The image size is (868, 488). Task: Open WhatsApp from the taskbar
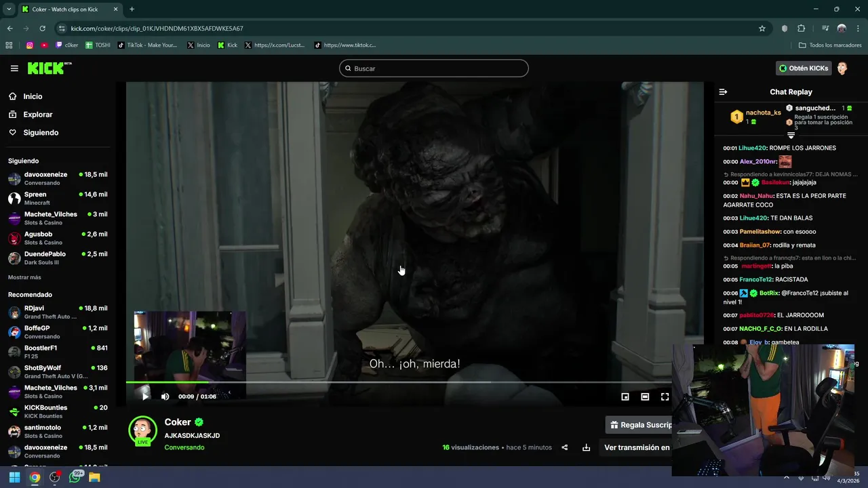click(75, 477)
